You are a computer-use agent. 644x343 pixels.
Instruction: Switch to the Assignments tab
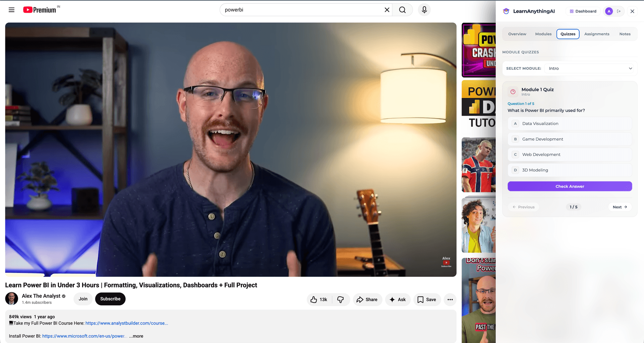coord(597,34)
